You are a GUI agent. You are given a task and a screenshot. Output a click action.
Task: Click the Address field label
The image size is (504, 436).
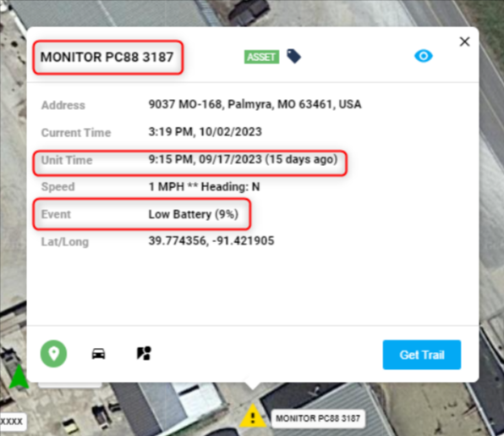[x=63, y=105]
